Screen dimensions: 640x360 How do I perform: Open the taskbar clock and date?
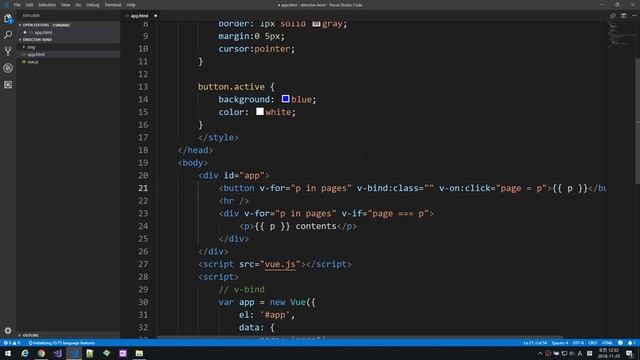click(x=608, y=353)
